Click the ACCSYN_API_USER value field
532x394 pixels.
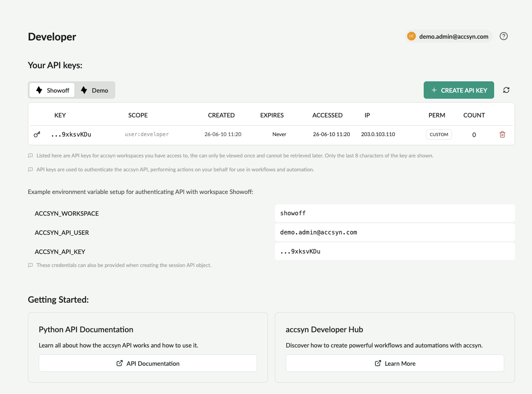[395, 232]
